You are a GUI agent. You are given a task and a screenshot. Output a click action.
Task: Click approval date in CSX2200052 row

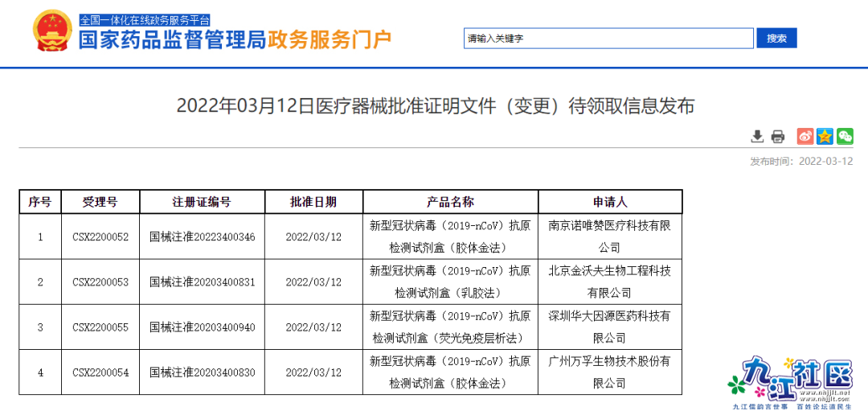(313, 236)
